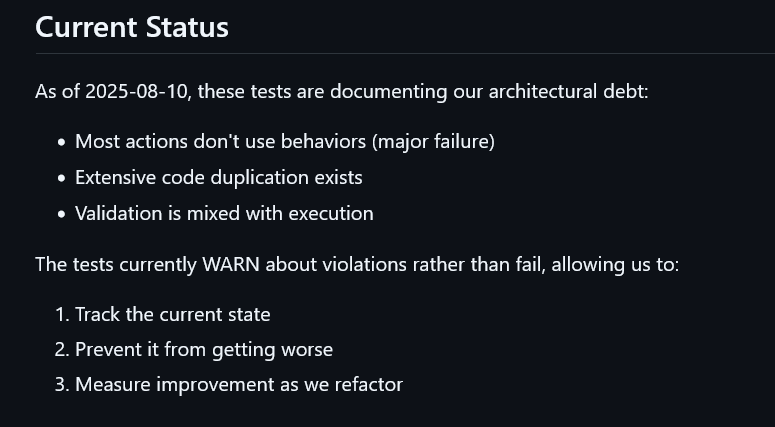Click the list number '2.'
This screenshot has height=427, width=775.
point(62,349)
